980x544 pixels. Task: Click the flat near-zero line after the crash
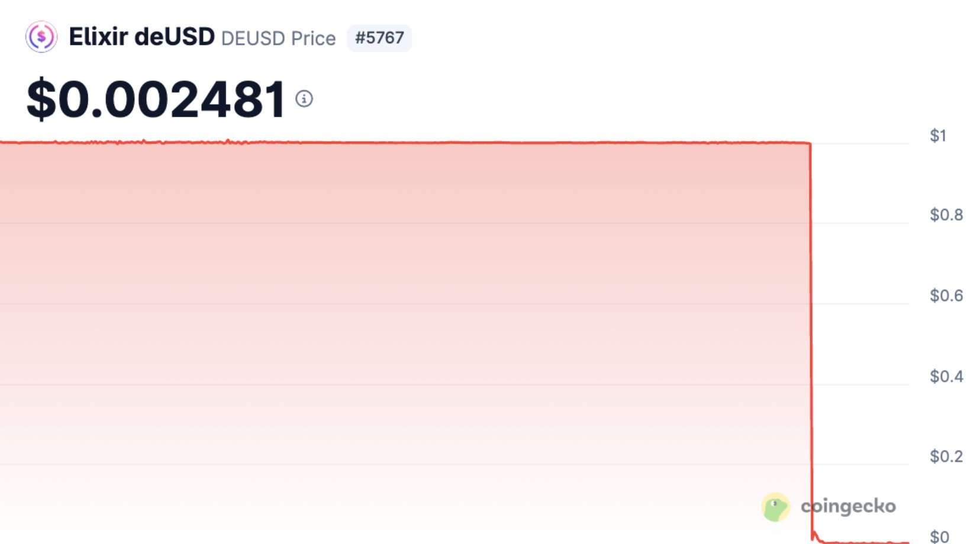[864, 542]
